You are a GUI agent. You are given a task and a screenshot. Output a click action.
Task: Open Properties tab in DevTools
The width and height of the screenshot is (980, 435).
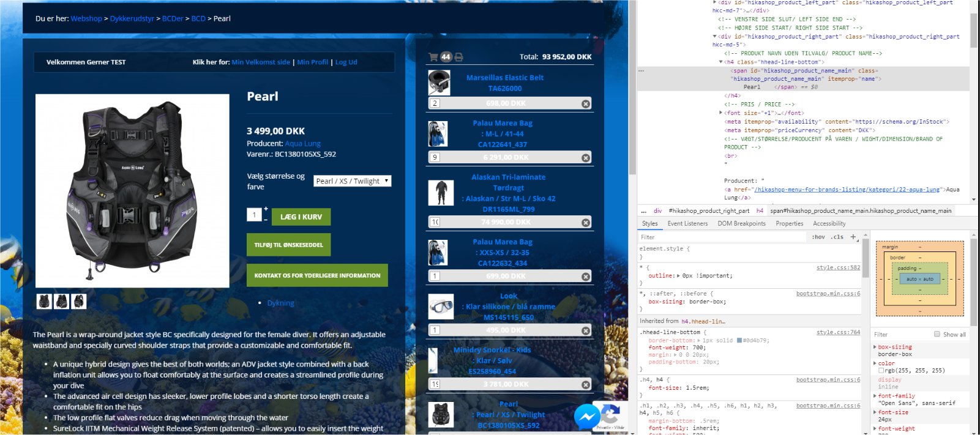coord(790,224)
